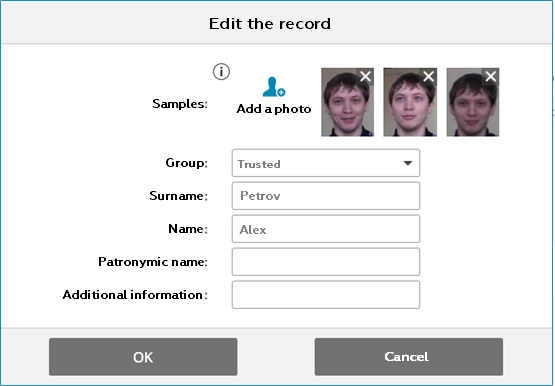
Task: Select the last face sample thumbnail
Action: click(x=473, y=102)
